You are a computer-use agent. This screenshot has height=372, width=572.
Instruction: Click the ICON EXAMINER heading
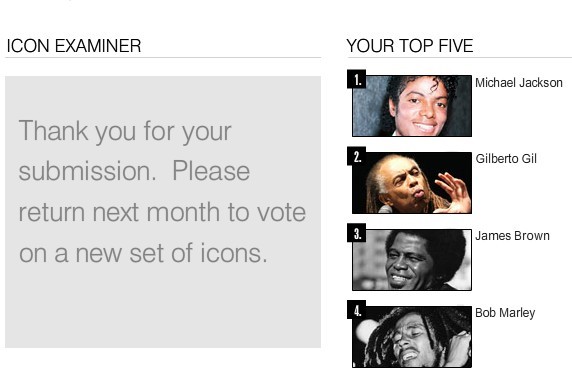click(x=74, y=46)
